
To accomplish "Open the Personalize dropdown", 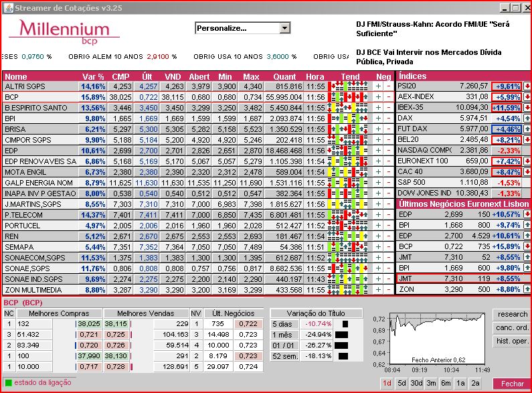I will (x=243, y=28).
